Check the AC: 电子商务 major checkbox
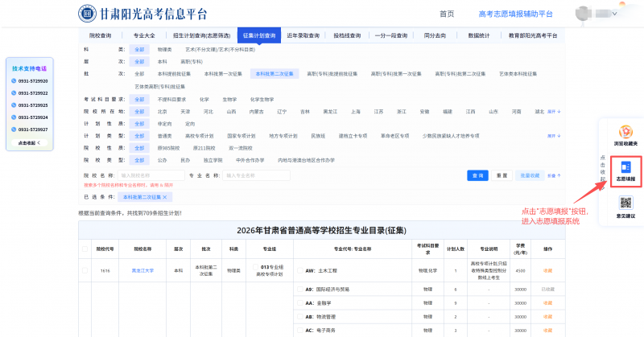The image size is (644, 337). [300, 330]
